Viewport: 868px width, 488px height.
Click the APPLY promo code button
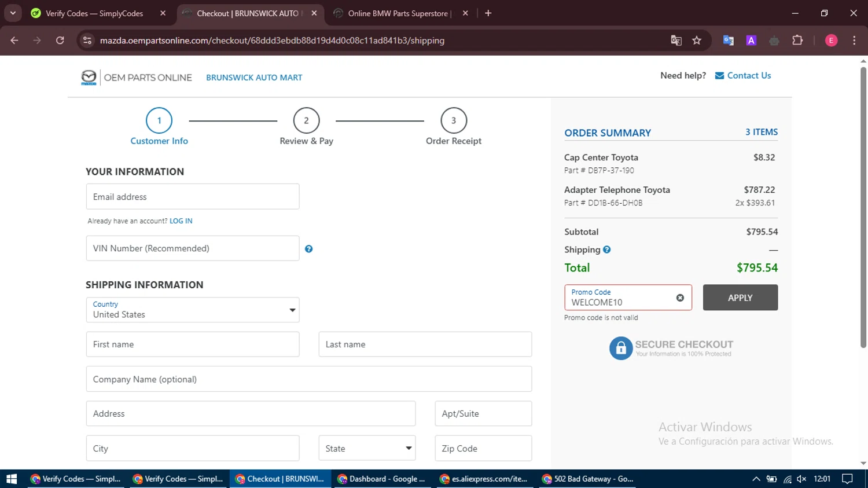pos(740,298)
